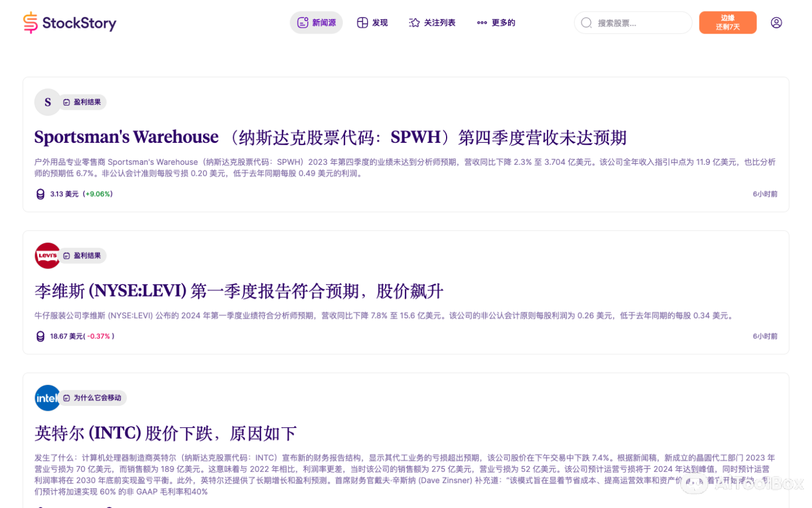Click the search magnifier icon

click(588, 22)
